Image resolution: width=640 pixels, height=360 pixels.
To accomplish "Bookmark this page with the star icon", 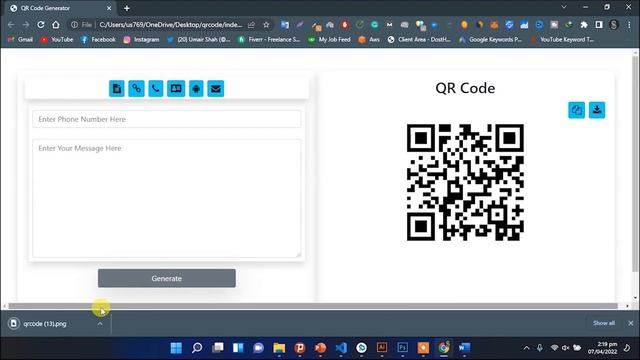I will [x=266, y=25].
